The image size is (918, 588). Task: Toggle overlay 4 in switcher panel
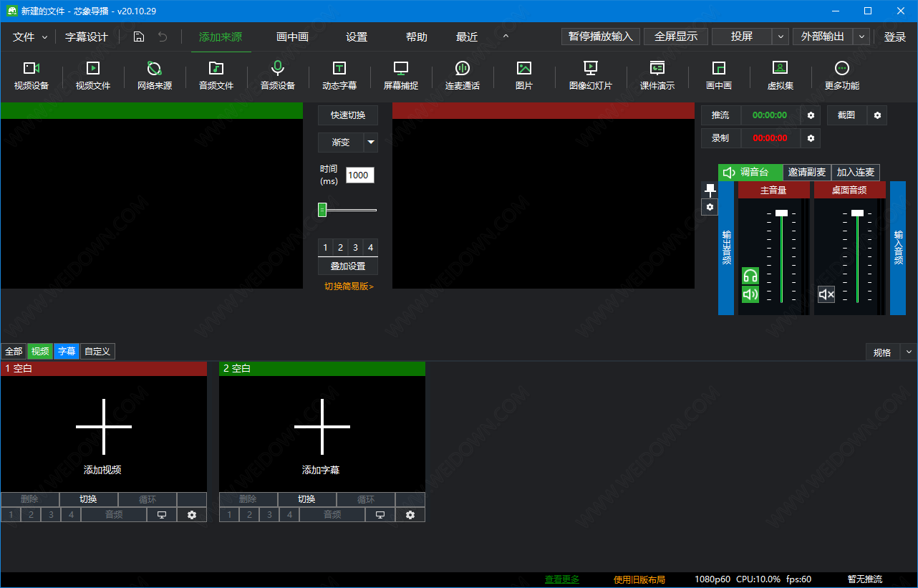pyautogui.click(x=370, y=248)
